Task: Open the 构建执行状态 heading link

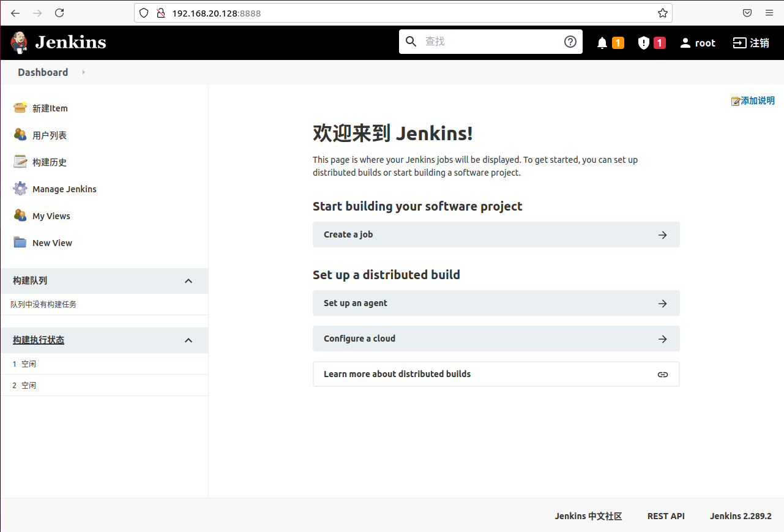Action: [x=39, y=340]
